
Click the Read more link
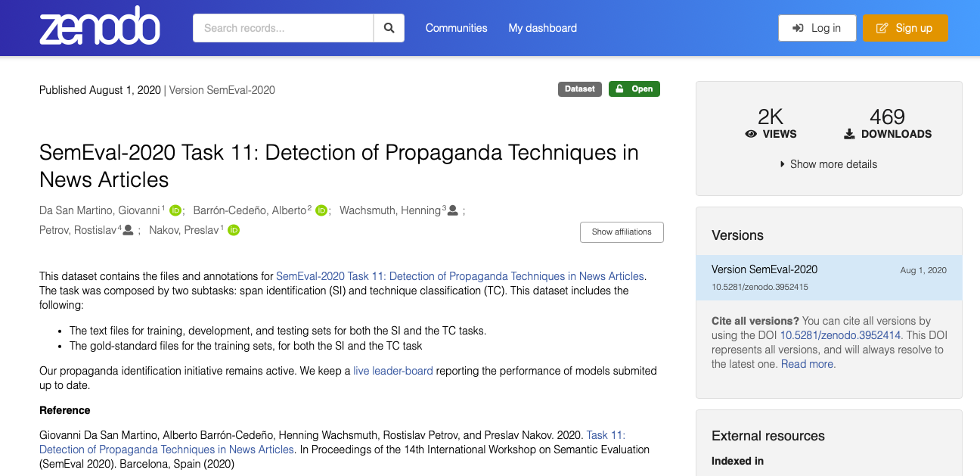pos(808,364)
